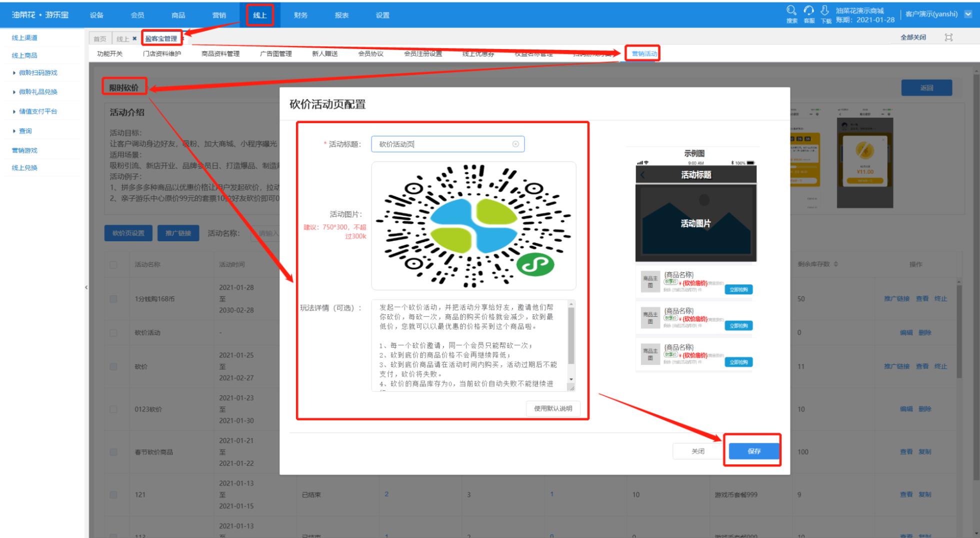
Task: Open the 客户演示(yanshi) account dropdown arrow
Action: (x=968, y=14)
